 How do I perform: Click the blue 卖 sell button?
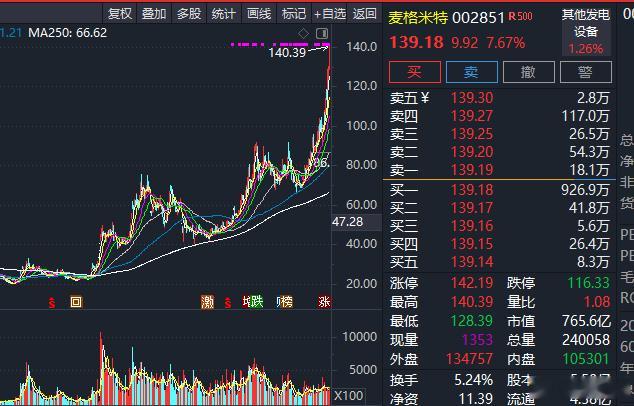(x=471, y=72)
